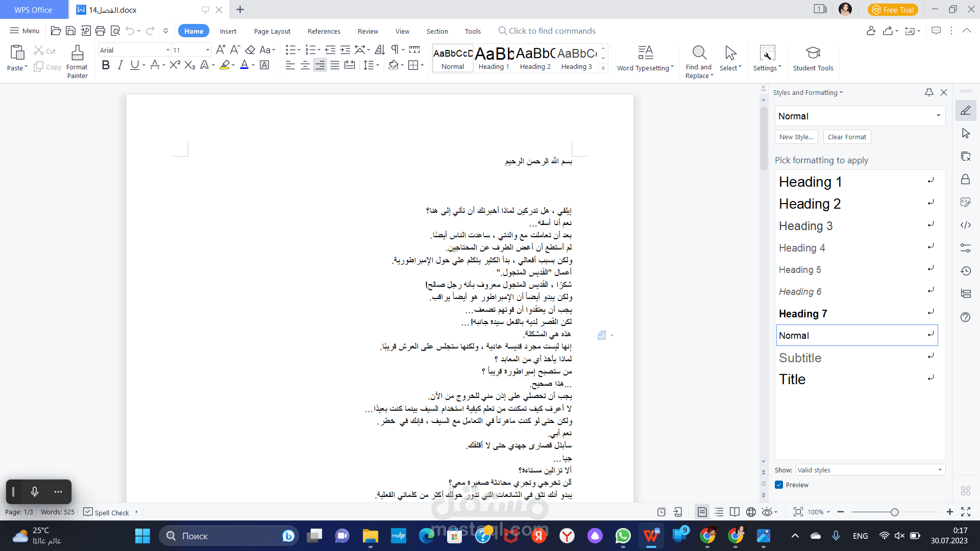Click the New Style button

(x=796, y=137)
